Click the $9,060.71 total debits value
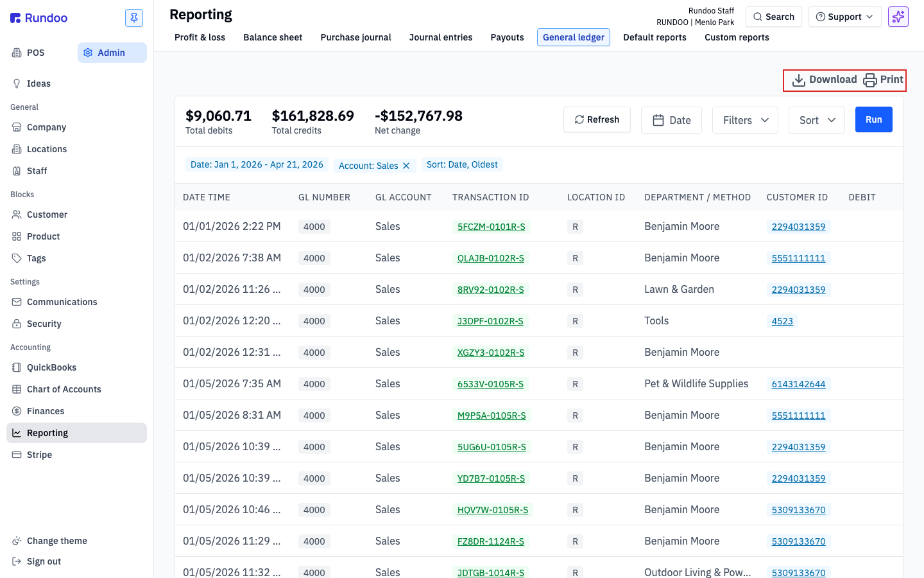Viewport: 924px width, 578px height. click(218, 116)
